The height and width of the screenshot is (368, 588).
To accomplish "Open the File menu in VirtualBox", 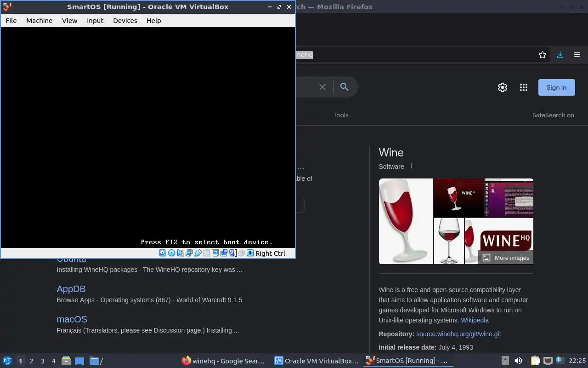I will click(11, 21).
